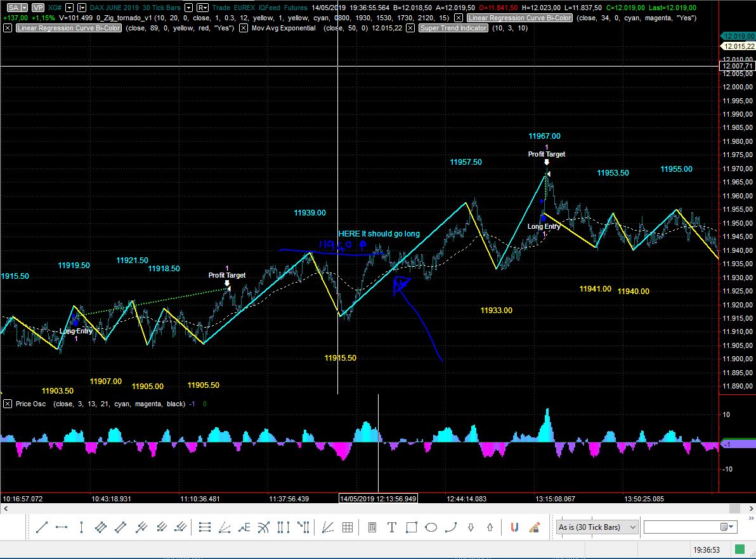756x559 pixels.
Task: Select the second parallel channel tool
Action: [x=121, y=527]
